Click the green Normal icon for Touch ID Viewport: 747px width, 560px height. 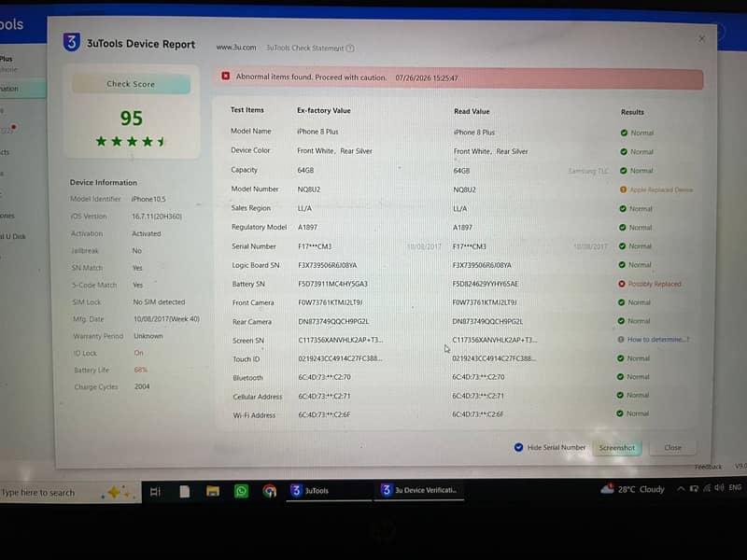(620, 358)
